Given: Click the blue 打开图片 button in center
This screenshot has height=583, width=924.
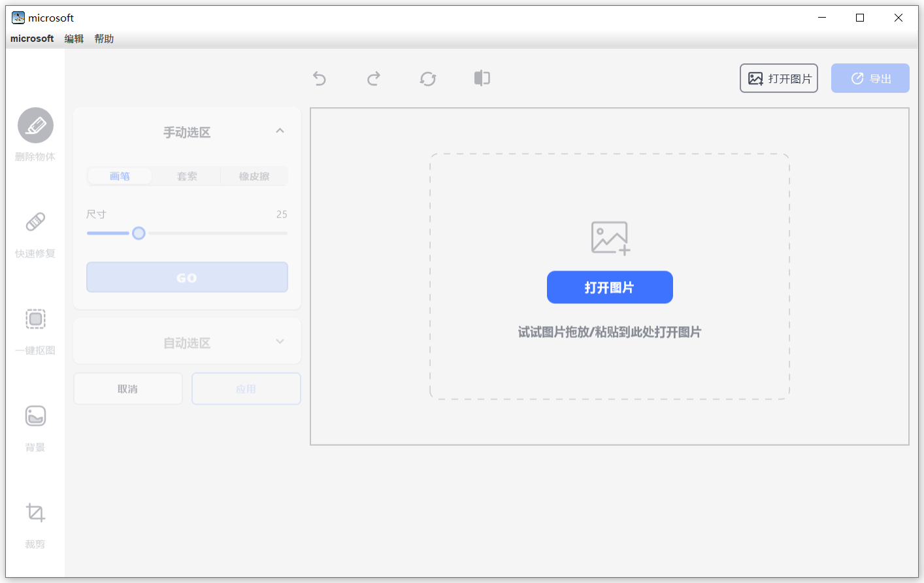Looking at the screenshot, I should [x=610, y=288].
